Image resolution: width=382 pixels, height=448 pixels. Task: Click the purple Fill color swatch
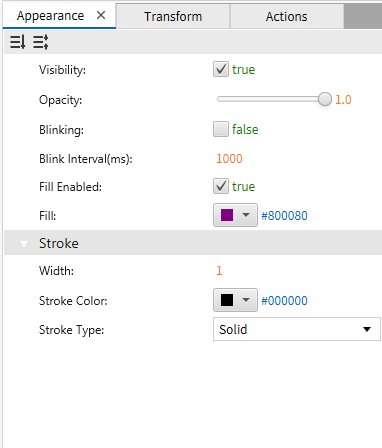[227, 215]
